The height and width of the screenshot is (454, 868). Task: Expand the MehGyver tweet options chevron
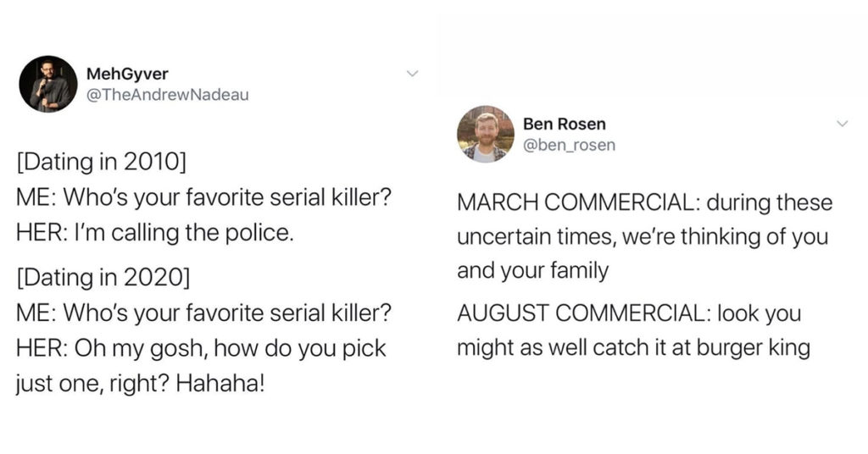pyautogui.click(x=411, y=74)
